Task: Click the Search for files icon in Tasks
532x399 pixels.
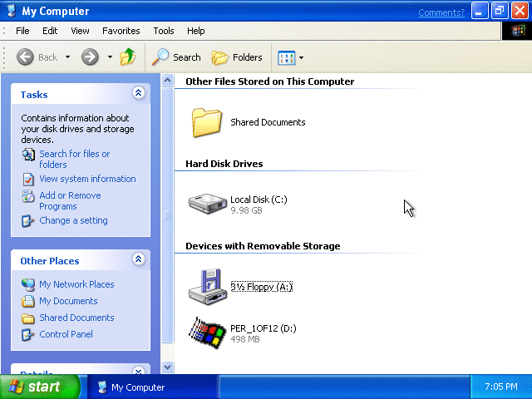Action: 28,155
